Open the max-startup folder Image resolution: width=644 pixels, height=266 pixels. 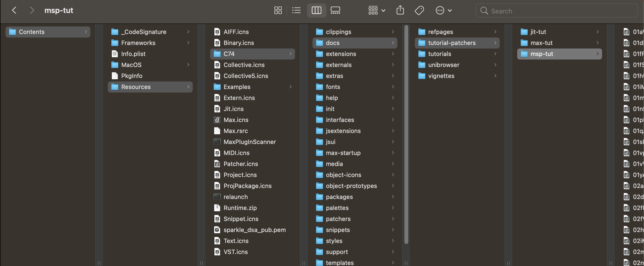[x=355, y=153]
